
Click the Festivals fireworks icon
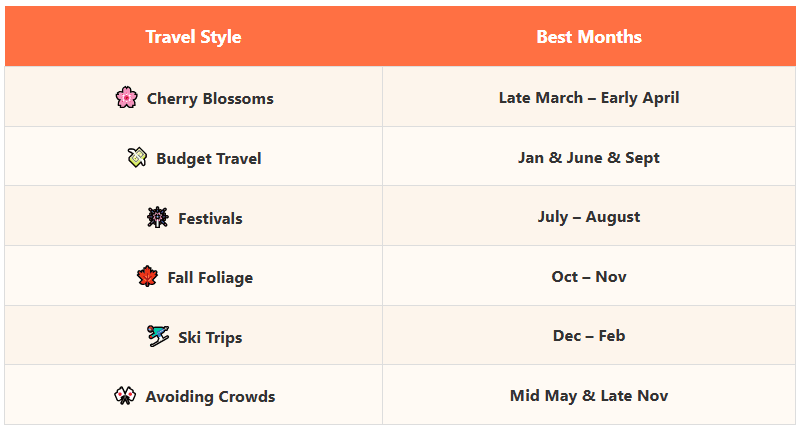tap(158, 217)
